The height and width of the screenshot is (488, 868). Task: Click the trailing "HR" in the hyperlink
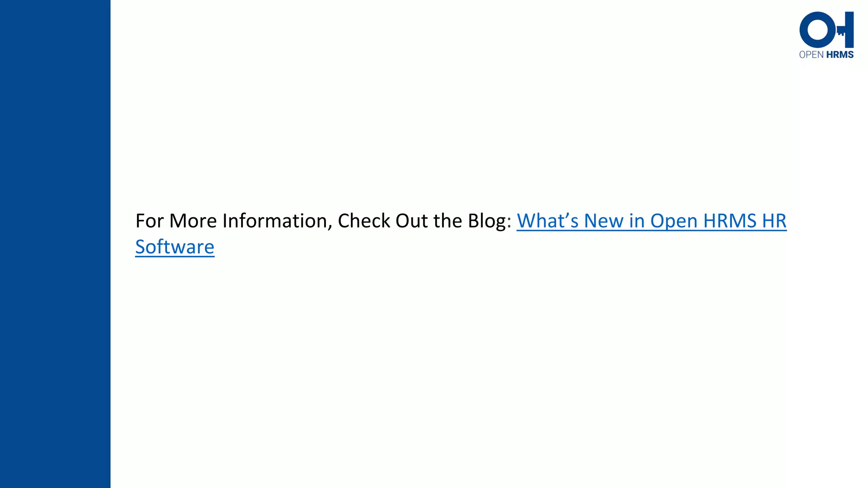774,221
